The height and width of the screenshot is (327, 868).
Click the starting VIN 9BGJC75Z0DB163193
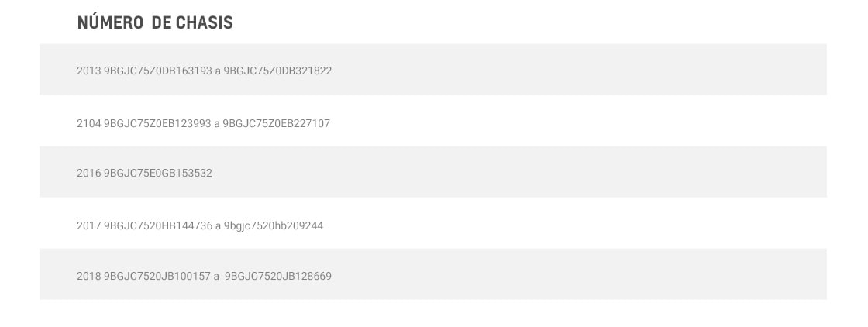[x=158, y=71]
